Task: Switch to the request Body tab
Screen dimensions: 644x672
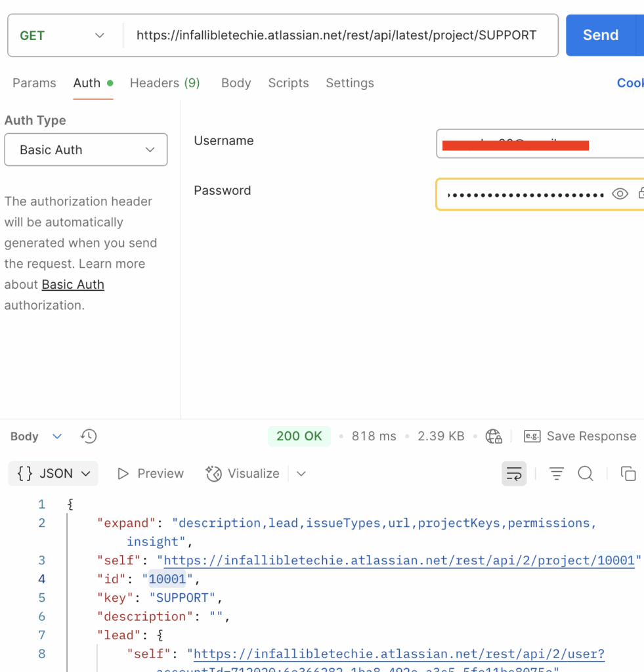Action: [x=236, y=83]
